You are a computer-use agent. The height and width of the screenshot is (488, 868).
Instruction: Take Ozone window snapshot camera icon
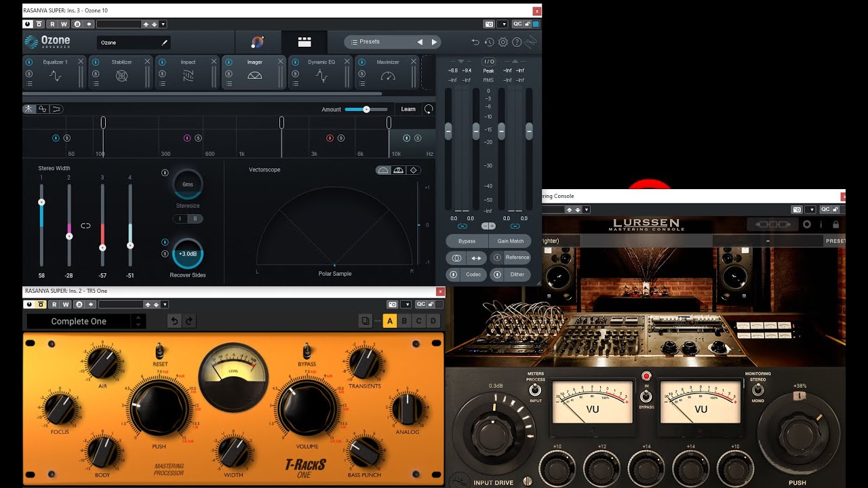(489, 24)
